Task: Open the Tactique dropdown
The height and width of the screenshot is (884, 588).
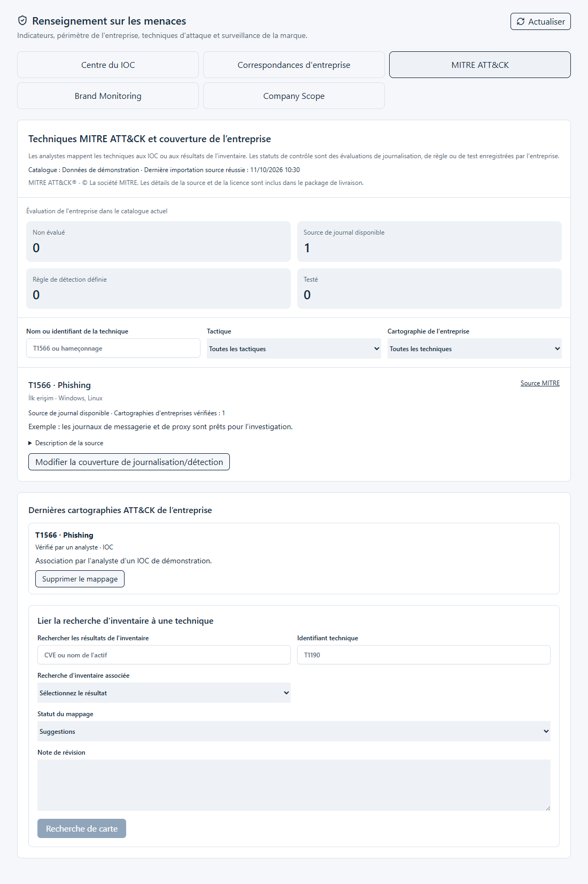Action: (294, 348)
